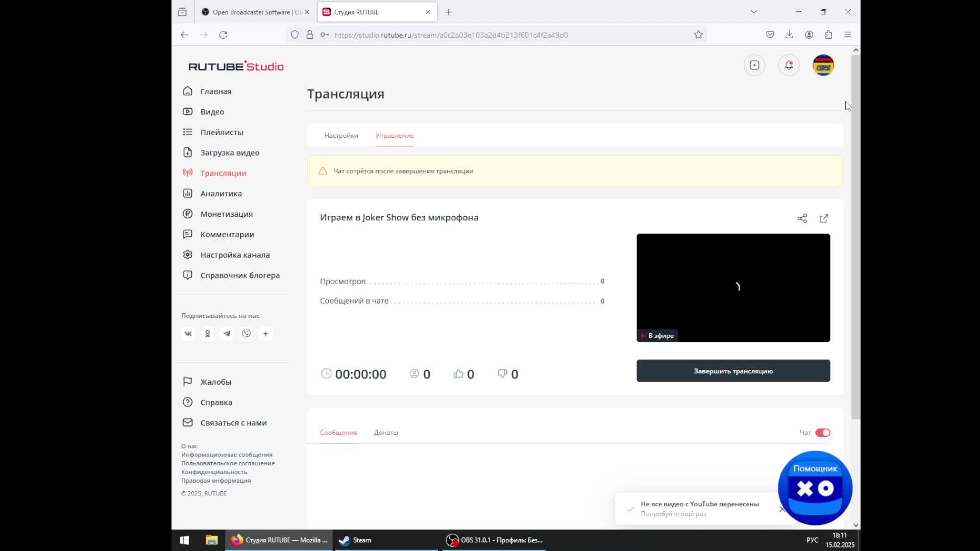Open Жалобы page
This screenshot has height=551, width=980.
pyautogui.click(x=207, y=382)
